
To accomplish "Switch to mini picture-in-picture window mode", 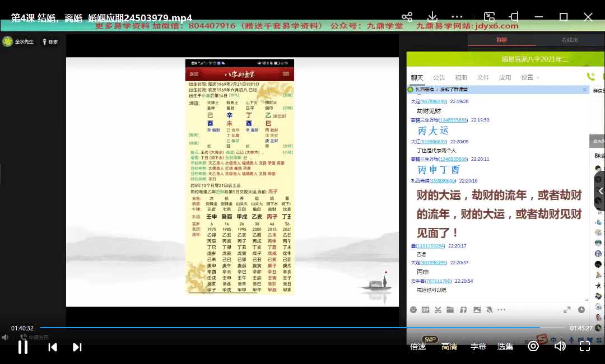I will [490, 17].
